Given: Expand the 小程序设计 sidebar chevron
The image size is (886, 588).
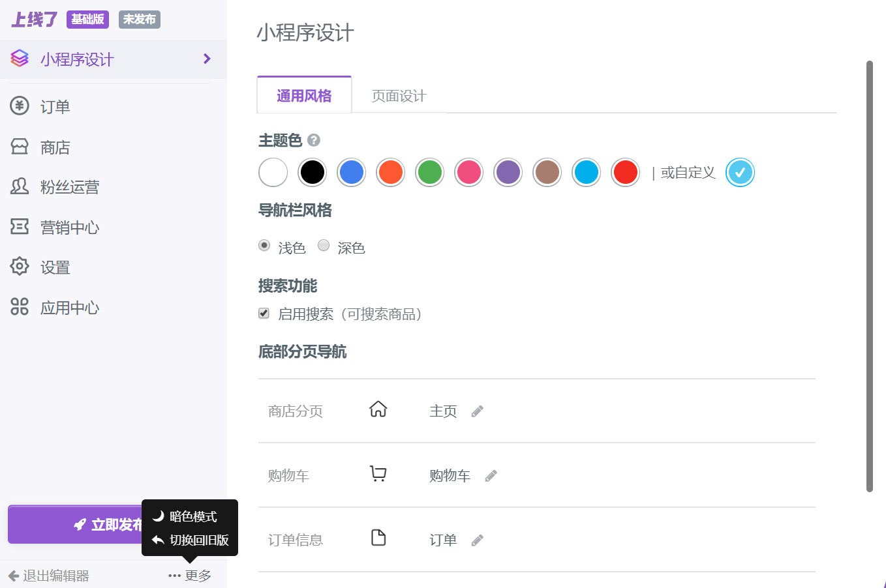Looking at the screenshot, I should (207, 59).
